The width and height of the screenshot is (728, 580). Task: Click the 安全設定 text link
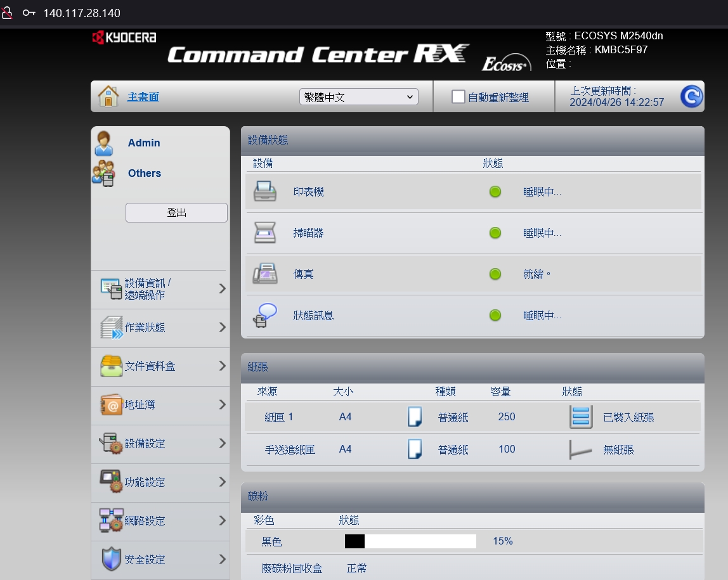point(145,560)
